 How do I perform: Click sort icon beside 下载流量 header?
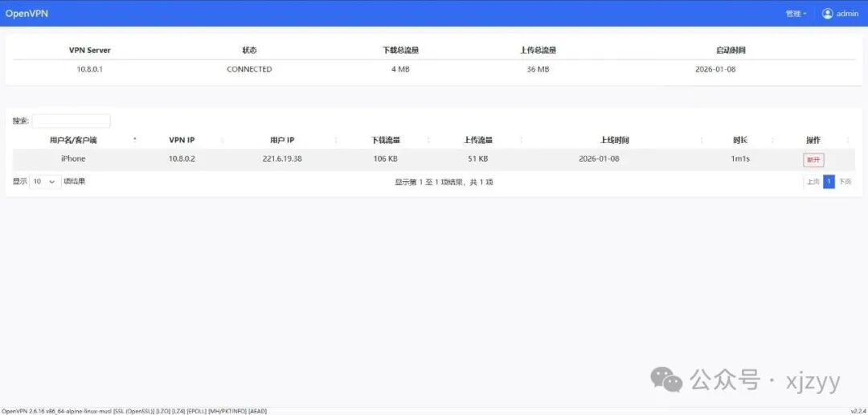(x=428, y=140)
